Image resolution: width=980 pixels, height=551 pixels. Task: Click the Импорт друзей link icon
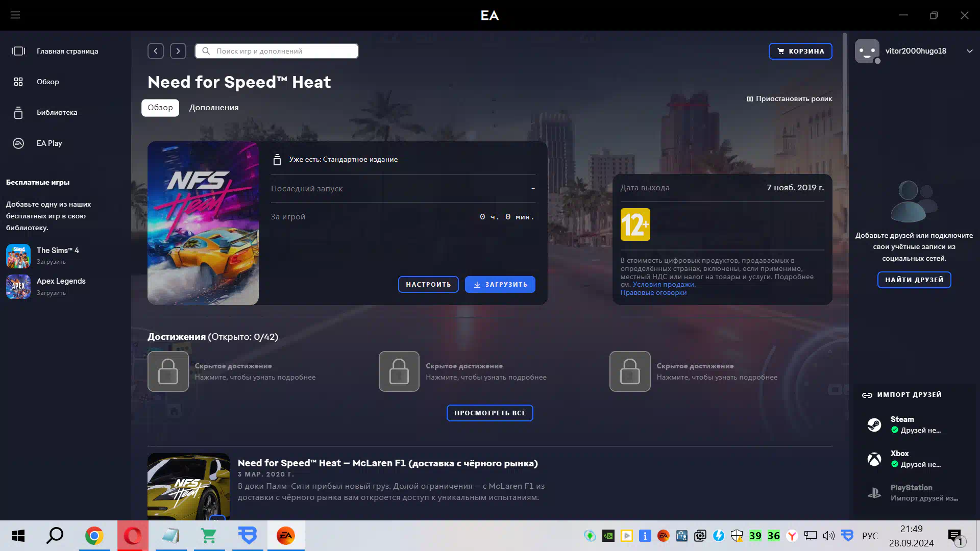click(867, 395)
